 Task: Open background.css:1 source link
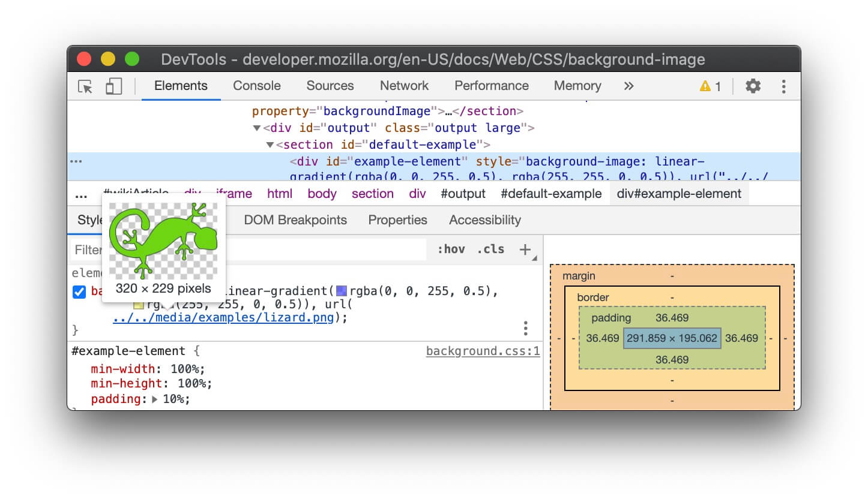pyautogui.click(x=483, y=351)
